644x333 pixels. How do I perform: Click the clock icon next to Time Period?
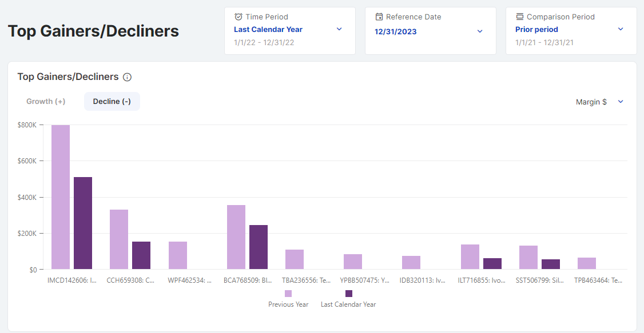click(238, 17)
